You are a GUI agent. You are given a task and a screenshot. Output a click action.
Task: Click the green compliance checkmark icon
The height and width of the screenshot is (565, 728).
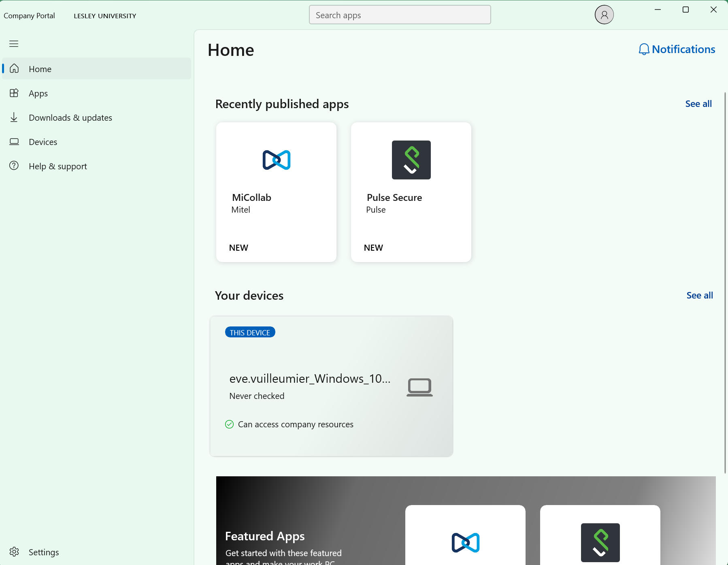click(229, 424)
